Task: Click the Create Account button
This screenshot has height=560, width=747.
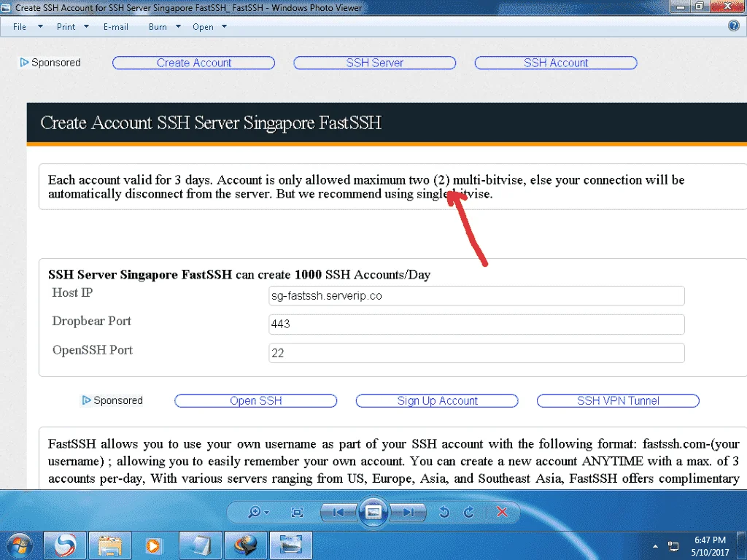Action: coord(194,63)
